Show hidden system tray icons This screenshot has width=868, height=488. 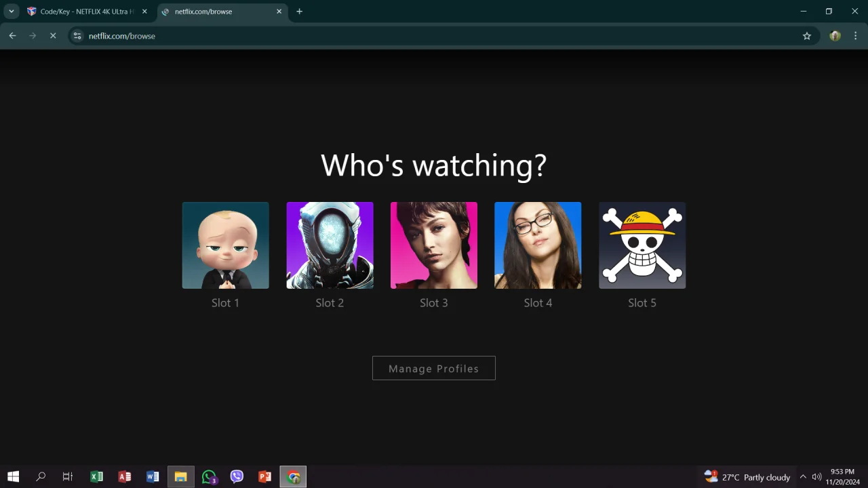coord(803,477)
